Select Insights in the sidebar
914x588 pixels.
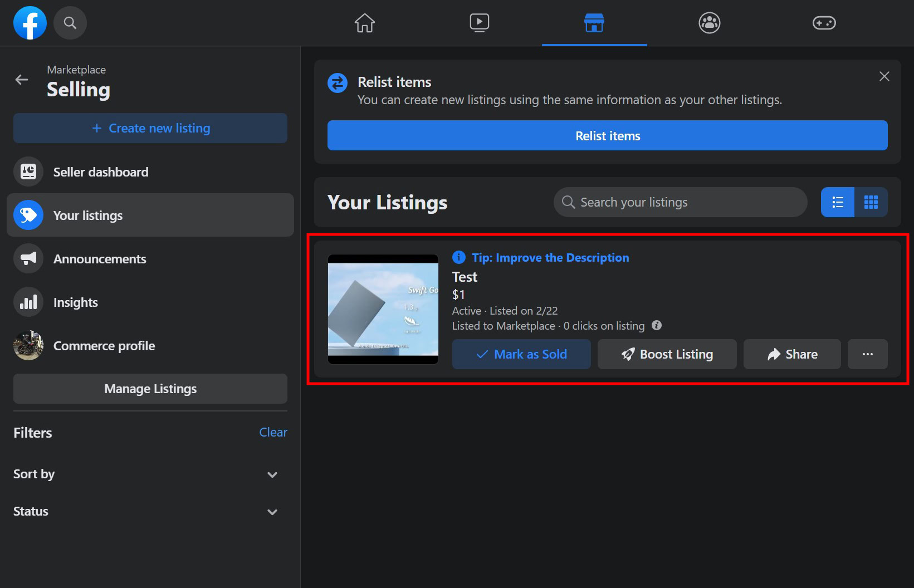pyautogui.click(x=76, y=302)
